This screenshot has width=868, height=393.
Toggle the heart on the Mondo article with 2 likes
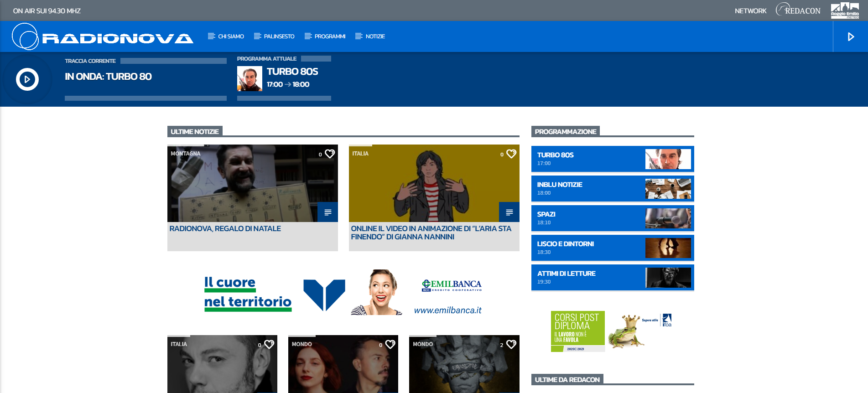511,344
